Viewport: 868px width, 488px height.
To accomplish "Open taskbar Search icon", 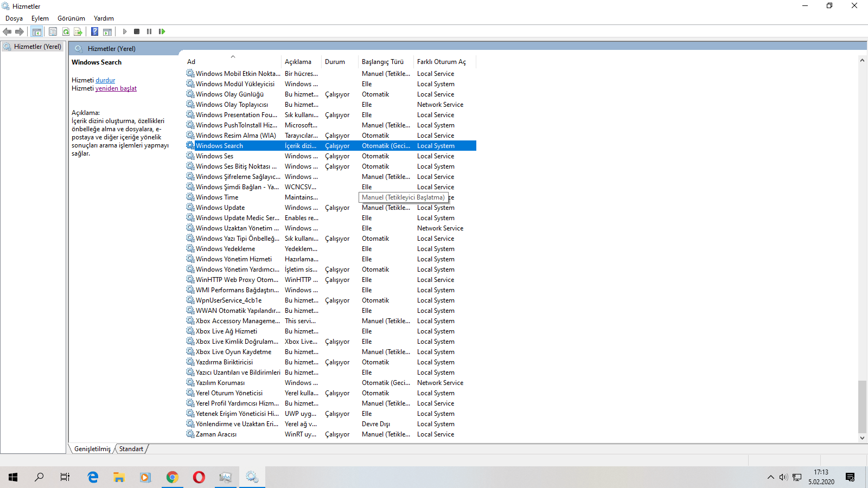I will point(39,477).
